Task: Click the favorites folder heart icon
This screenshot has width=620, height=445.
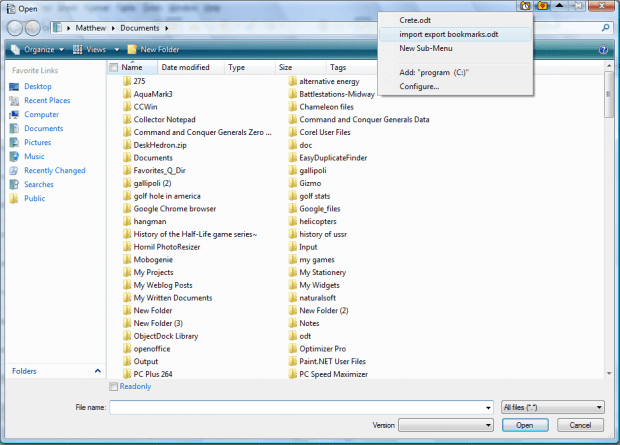Action: coord(542,6)
